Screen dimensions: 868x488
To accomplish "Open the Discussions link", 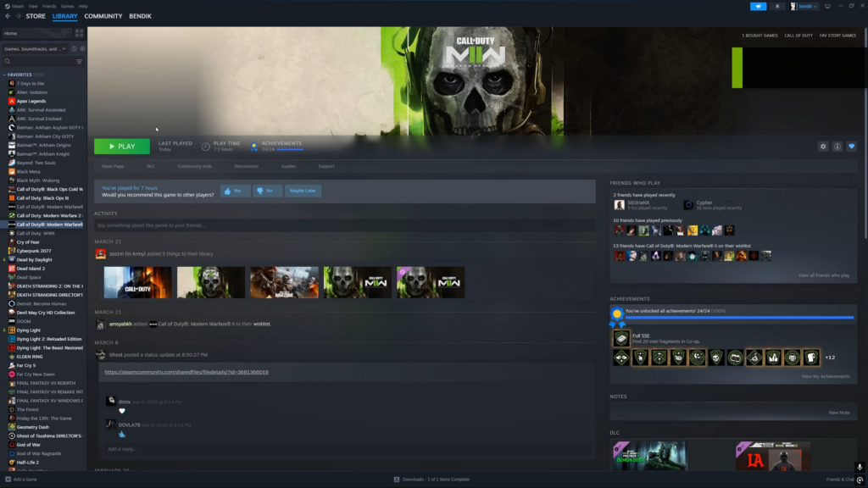I will (247, 166).
